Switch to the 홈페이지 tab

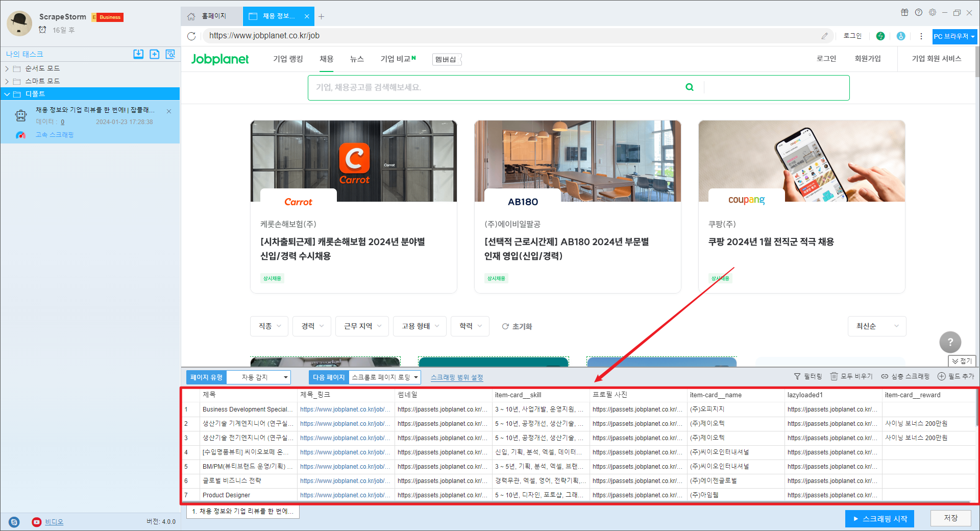point(211,16)
